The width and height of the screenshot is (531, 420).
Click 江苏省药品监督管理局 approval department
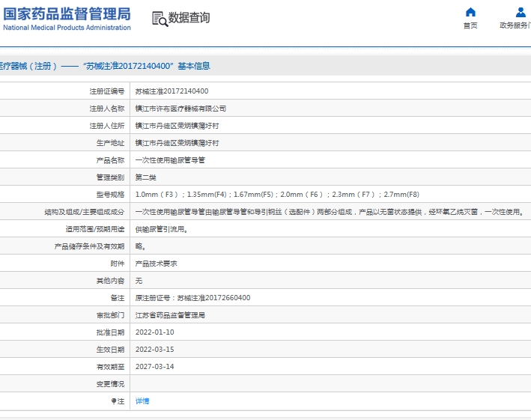(x=170, y=315)
